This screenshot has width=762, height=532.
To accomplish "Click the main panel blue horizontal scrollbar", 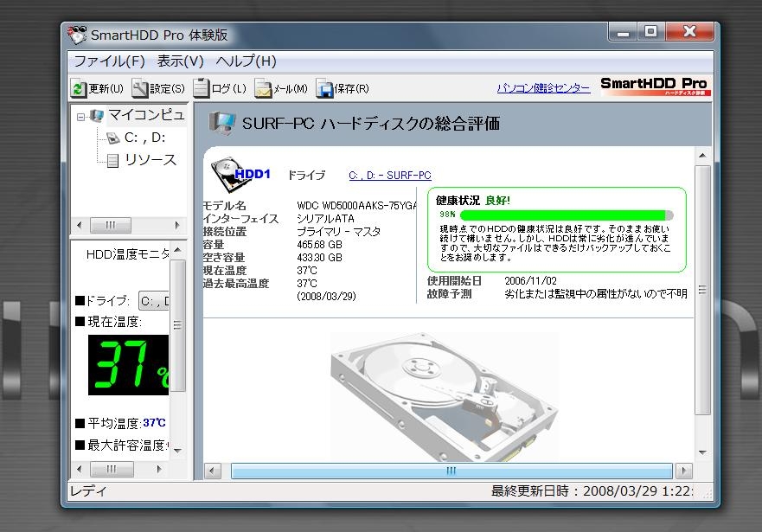I will [451, 471].
